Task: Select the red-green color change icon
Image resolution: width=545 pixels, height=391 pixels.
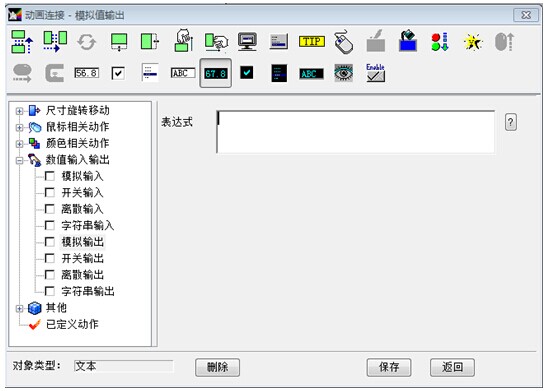Action: point(440,42)
